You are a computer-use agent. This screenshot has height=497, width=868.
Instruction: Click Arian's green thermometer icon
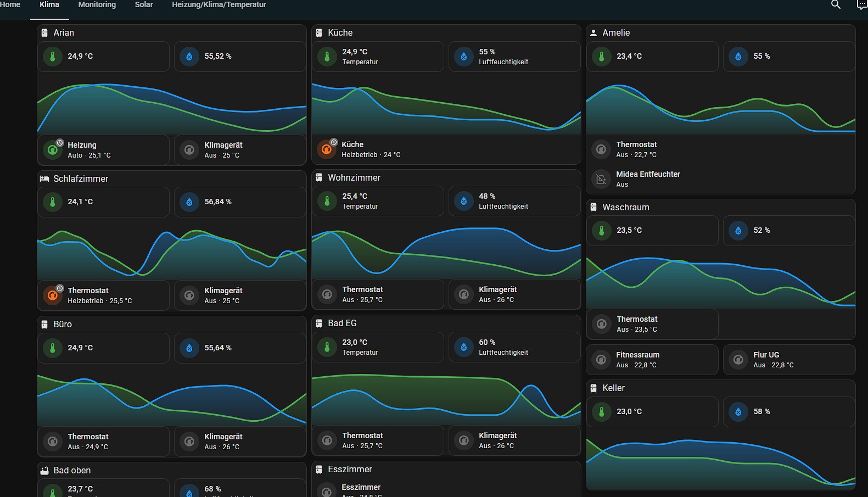click(53, 57)
